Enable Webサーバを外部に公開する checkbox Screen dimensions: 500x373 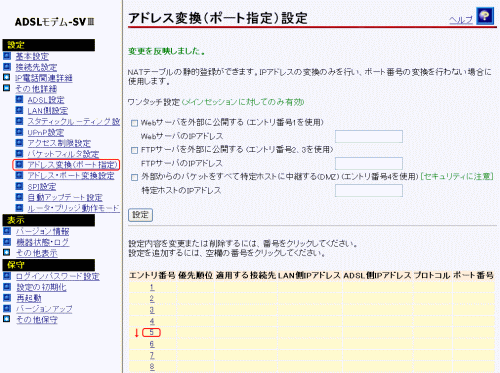click(134, 123)
